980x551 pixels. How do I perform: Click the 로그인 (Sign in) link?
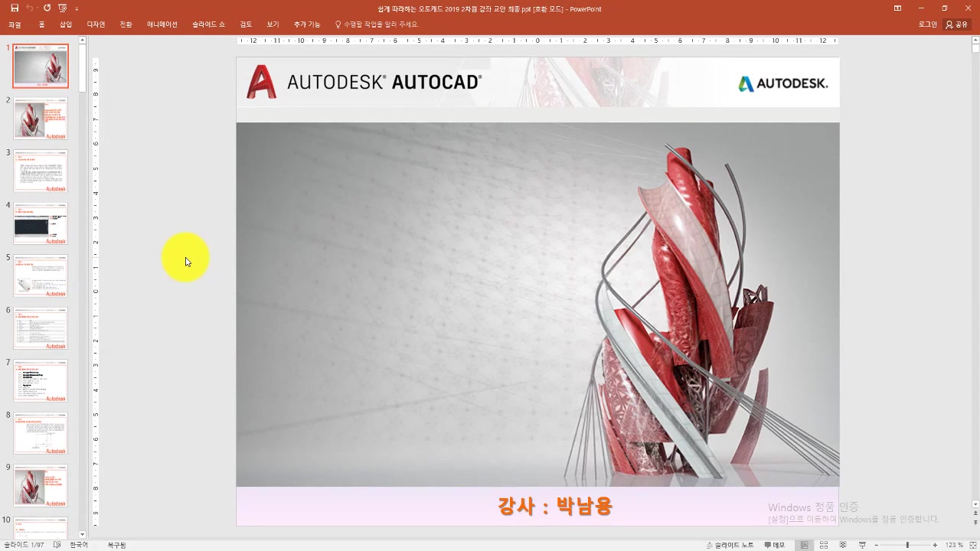(x=927, y=24)
